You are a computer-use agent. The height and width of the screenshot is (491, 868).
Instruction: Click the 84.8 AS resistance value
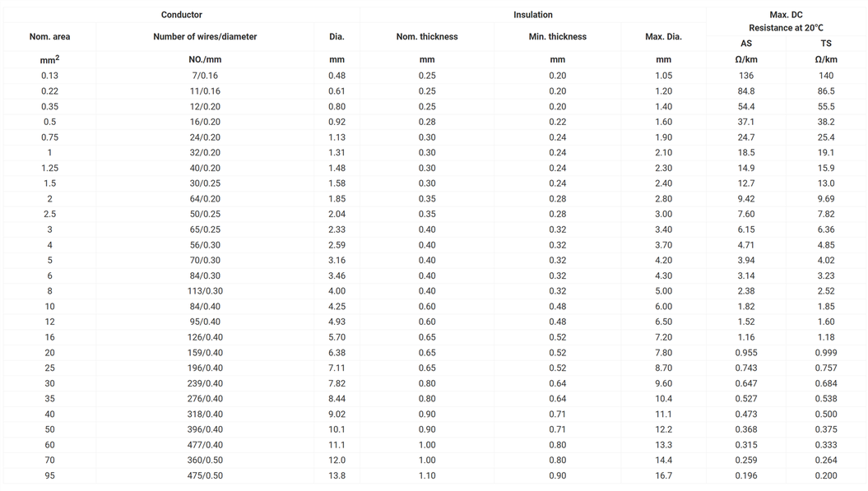(x=746, y=91)
